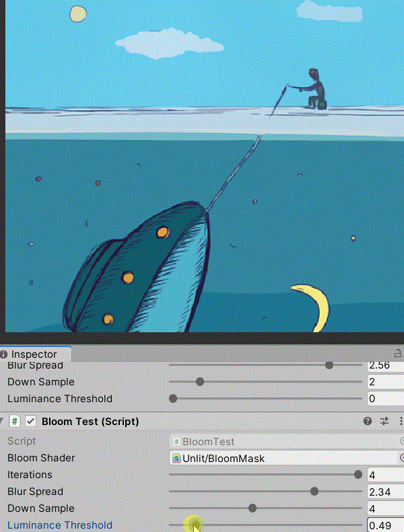Screen dimensions: 404x532
Task: Click the Blur Spread value 2.56
Action: (x=386, y=365)
